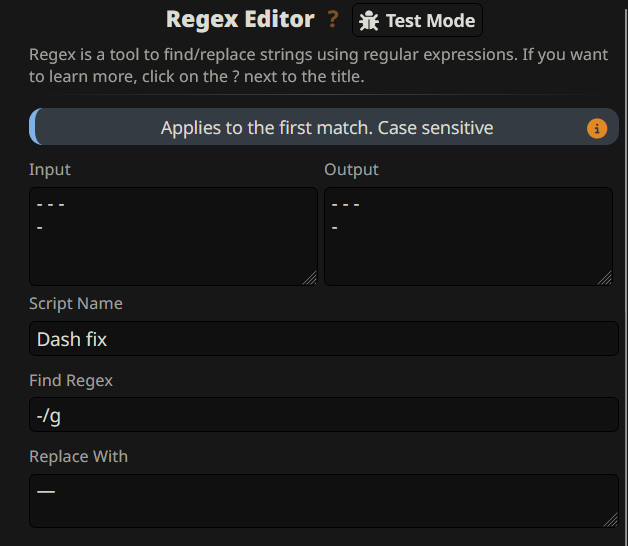The width and height of the screenshot is (628, 546).
Task: Click the Input text area resize handle
Action: [x=310, y=278]
